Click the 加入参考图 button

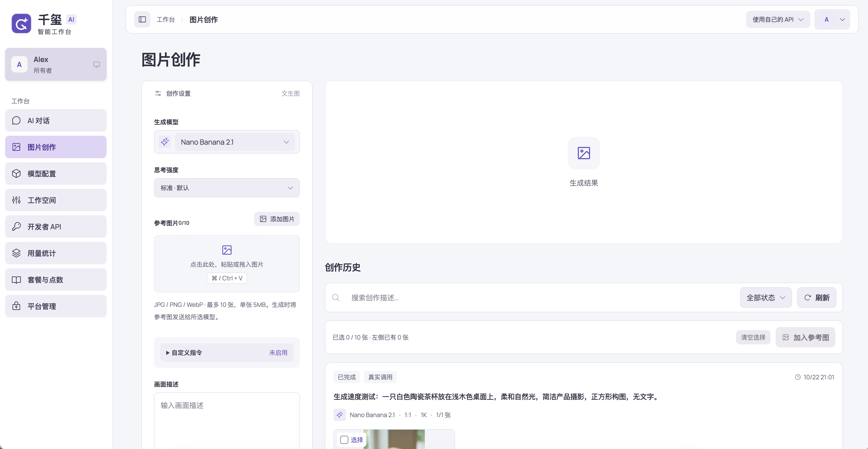click(x=805, y=337)
